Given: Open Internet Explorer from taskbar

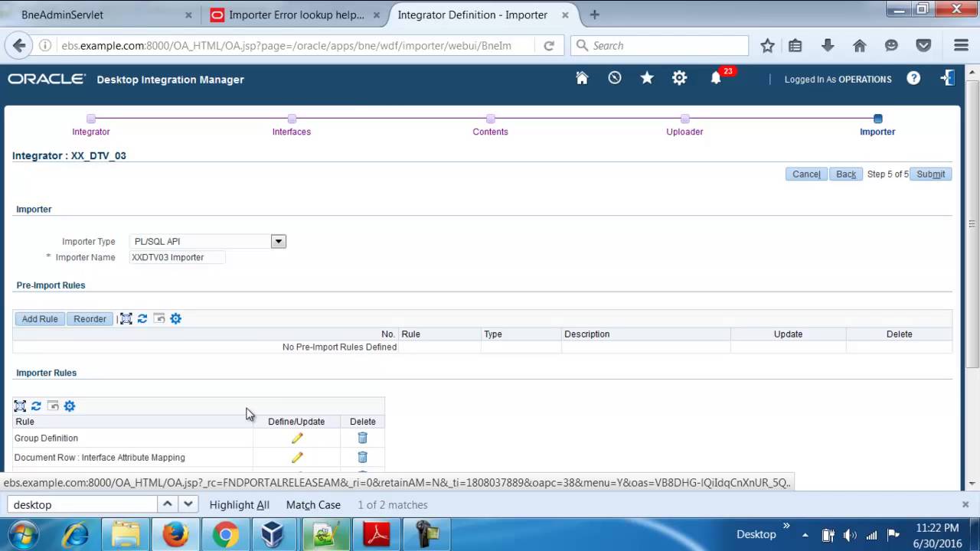Looking at the screenshot, I should pos(75,534).
